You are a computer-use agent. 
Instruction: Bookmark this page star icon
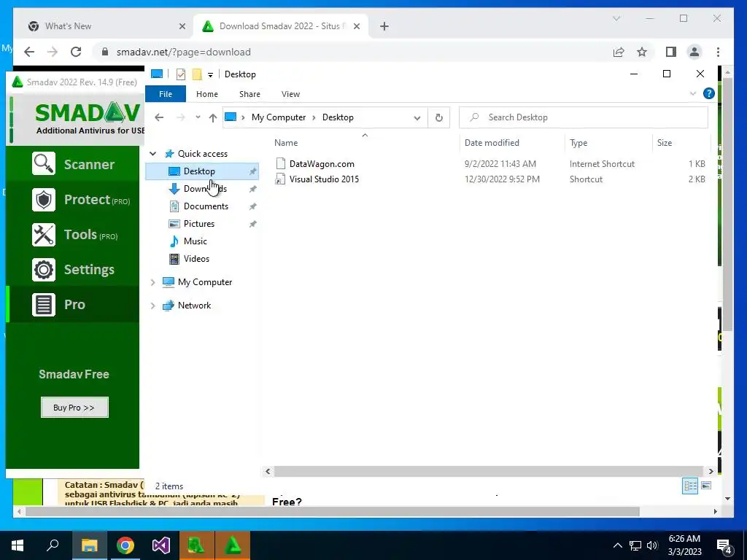(x=642, y=52)
